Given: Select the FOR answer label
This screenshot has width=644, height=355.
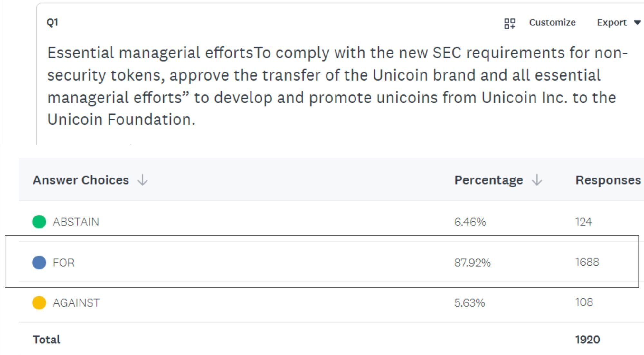Looking at the screenshot, I should click(x=64, y=263).
